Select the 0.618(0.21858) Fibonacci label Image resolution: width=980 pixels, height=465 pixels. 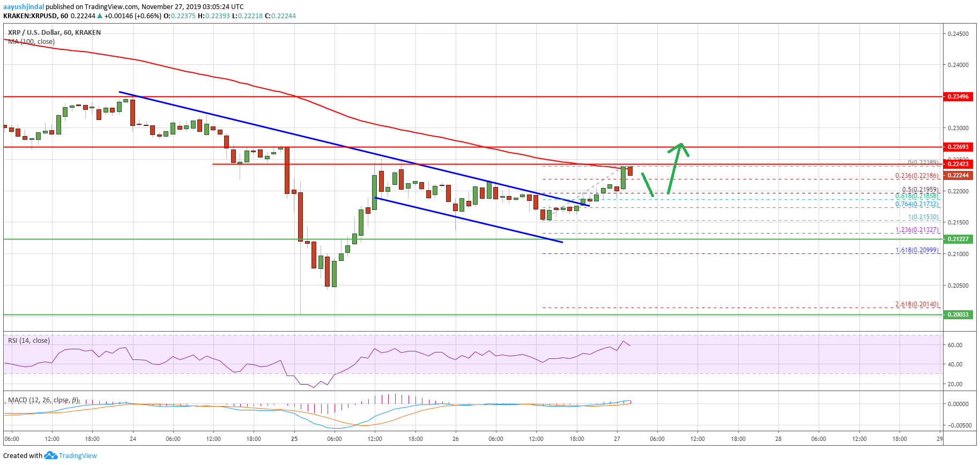(917, 197)
